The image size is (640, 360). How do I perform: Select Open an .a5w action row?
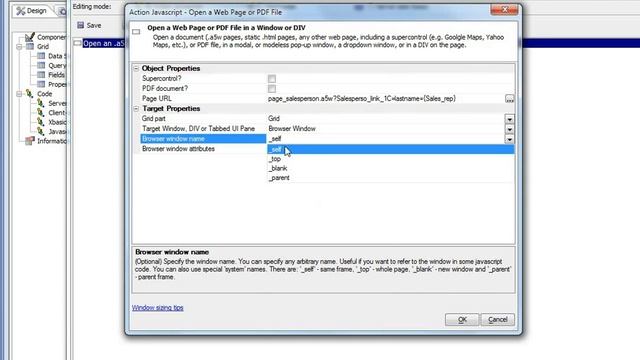103,43
